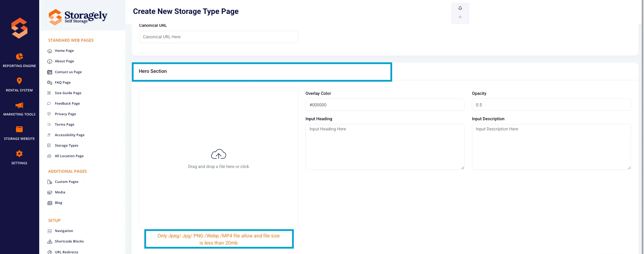Open All Location Page in sidebar

(x=69, y=156)
